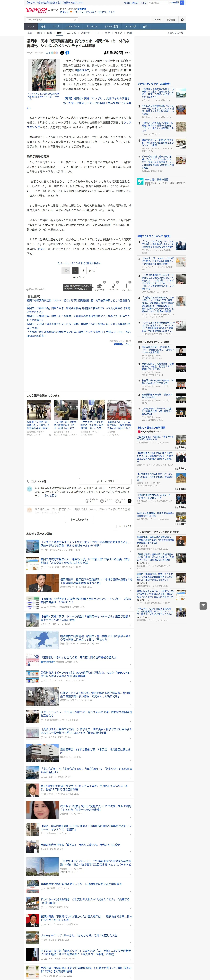Go to 次へ next page arrow

(x=92, y=270)
